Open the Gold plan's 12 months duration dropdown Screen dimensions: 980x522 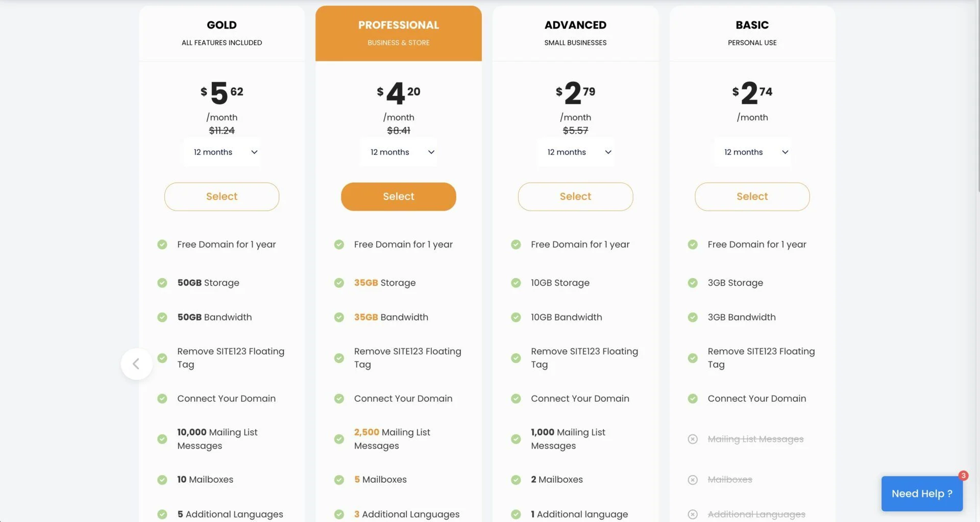(x=222, y=152)
